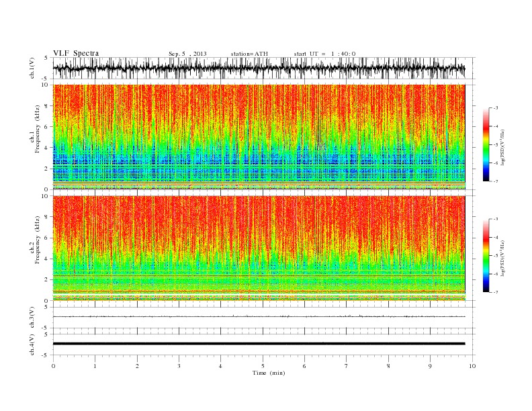
Task: Click the flat ch.3 voltage trace
Action: click(259, 316)
